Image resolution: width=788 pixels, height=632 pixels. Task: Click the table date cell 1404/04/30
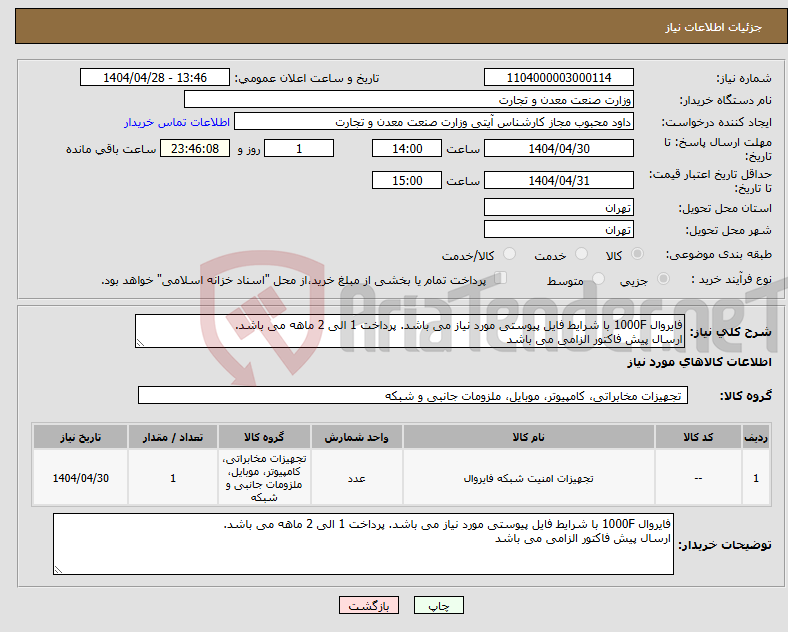[x=80, y=478]
